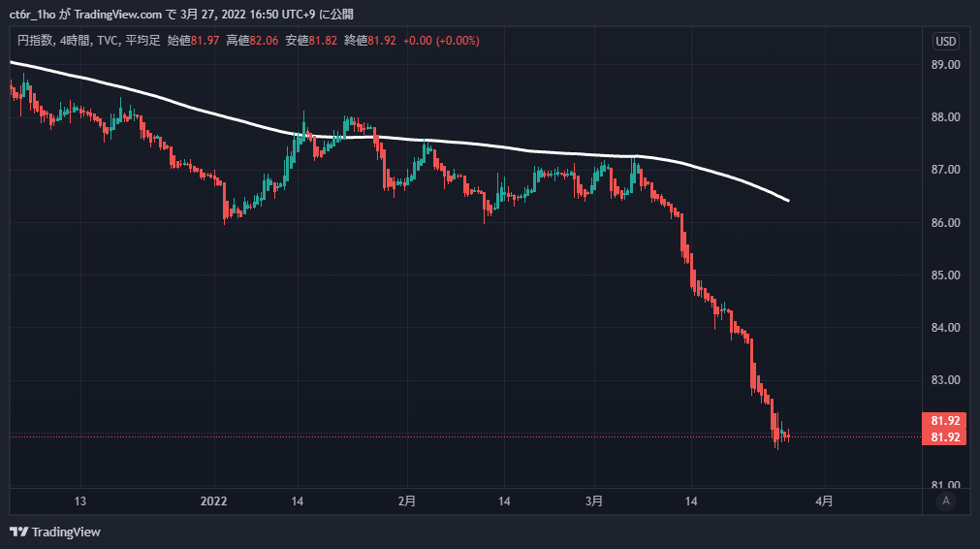
Task: Select the 円指数 symbol name in legend
Action: pyautogui.click(x=35, y=41)
